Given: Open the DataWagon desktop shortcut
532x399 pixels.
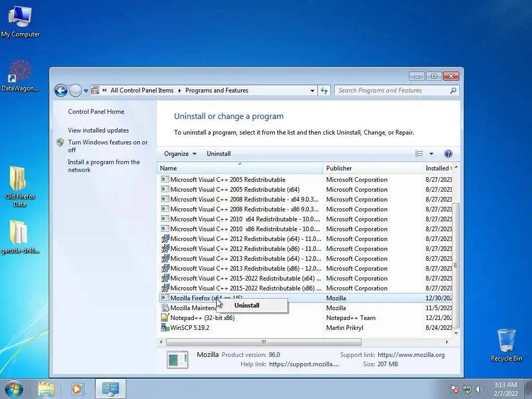Looking at the screenshot, I should (x=20, y=75).
